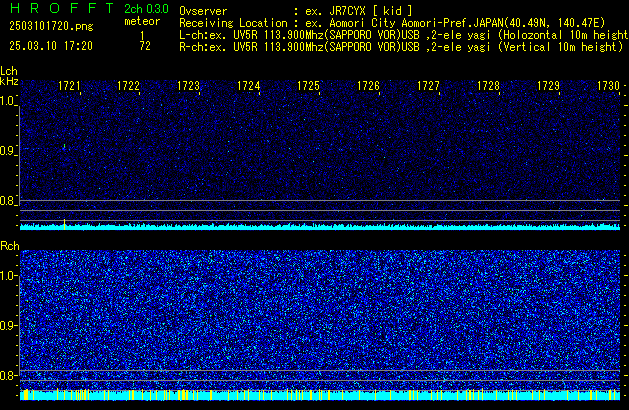Image resolution: width=629 pixels, height=410 pixels.
Task: Click the Lch channel label
Action: pos(9,71)
